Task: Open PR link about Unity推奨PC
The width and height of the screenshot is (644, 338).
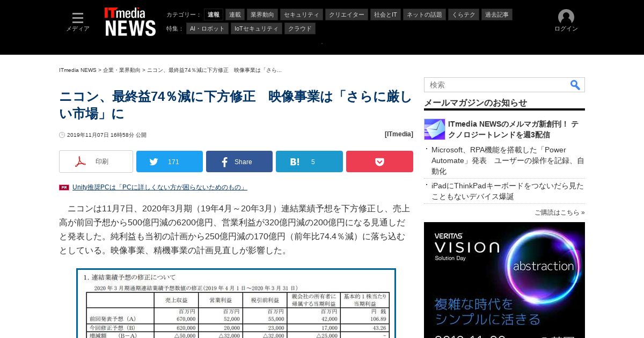Action: coord(160,187)
